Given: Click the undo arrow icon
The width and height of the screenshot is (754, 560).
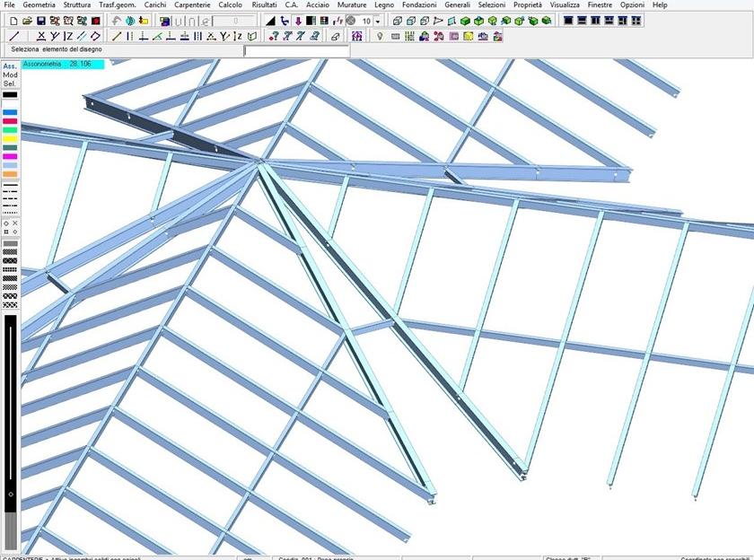Looking at the screenshot, I should [x=117, y=21].
